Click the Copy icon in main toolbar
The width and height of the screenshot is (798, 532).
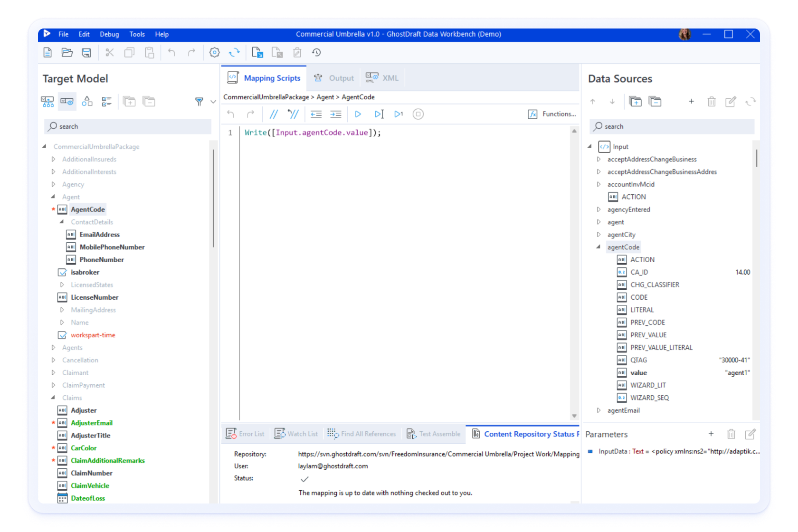(x=129, y=52)
